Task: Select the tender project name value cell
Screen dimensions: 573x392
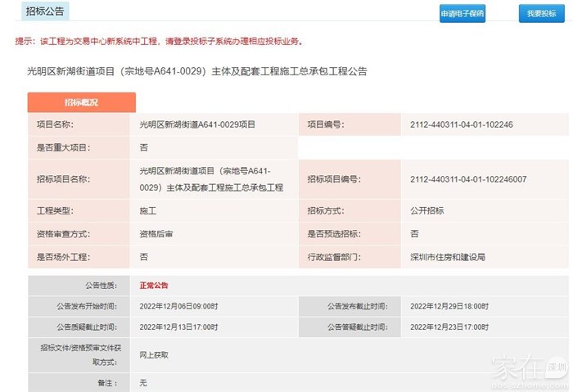Action: coord(214,179)
